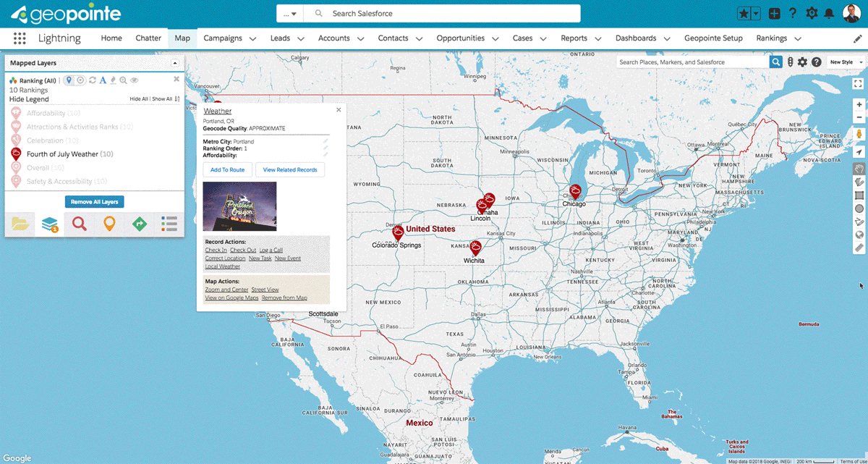
Task: Refresh the Ranking layer
Action: click(93, 80)
